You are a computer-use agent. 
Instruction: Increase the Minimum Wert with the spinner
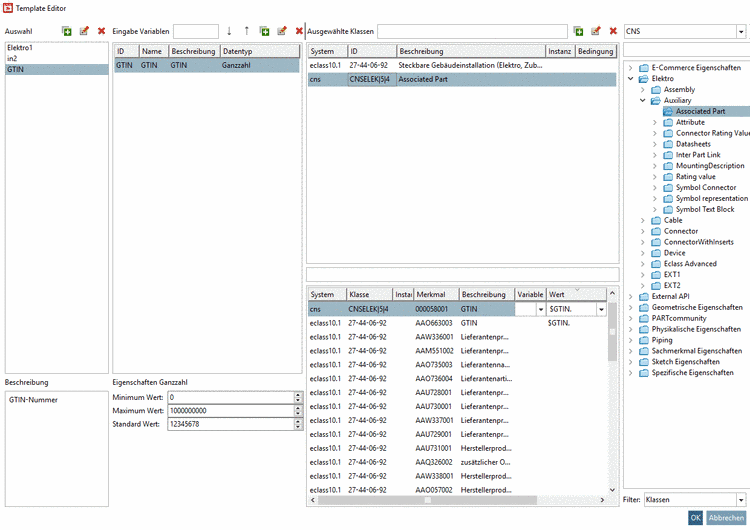(297, 394)
